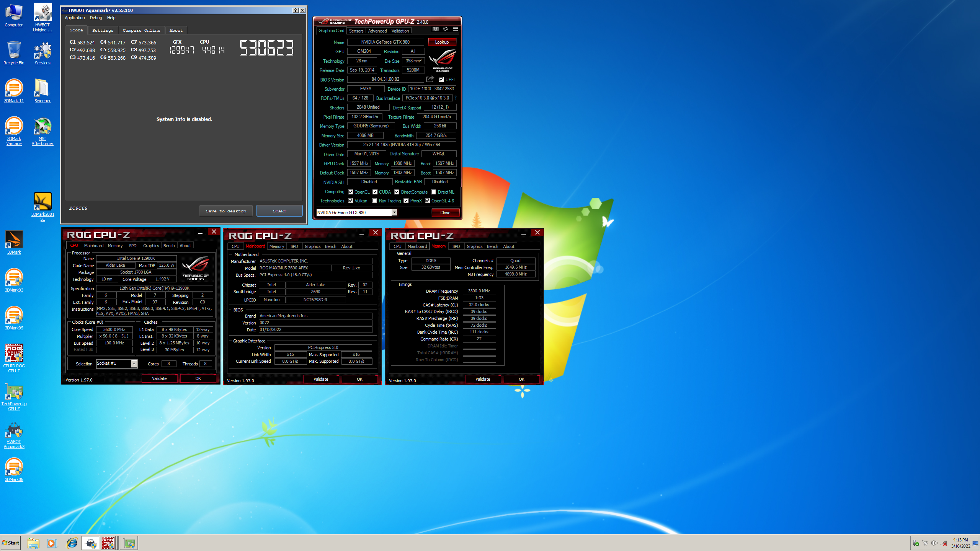980x551 pixels.
Task: Toggle the DirectML checkbox
Action: 434,192
